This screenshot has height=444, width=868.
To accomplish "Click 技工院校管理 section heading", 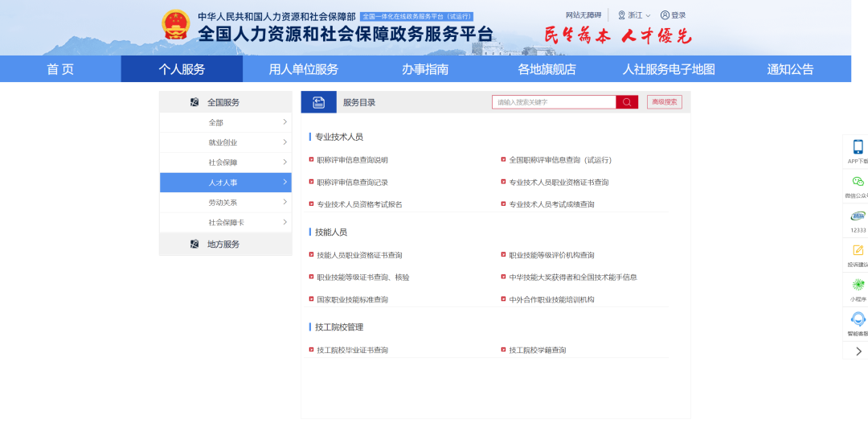I will [x=339, y=327].
